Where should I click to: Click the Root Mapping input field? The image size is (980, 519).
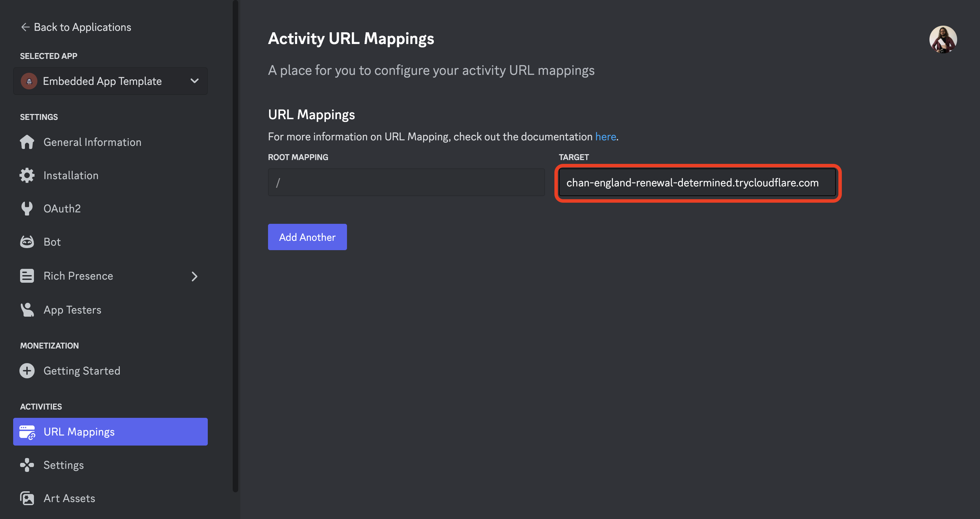(x=406, y=183)
